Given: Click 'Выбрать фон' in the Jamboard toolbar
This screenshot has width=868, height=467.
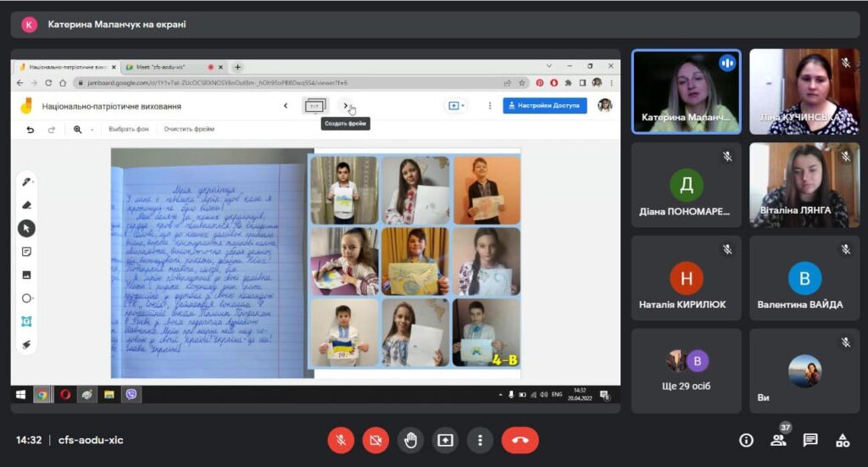Looking at the screenshot, I should coord(128,130).
